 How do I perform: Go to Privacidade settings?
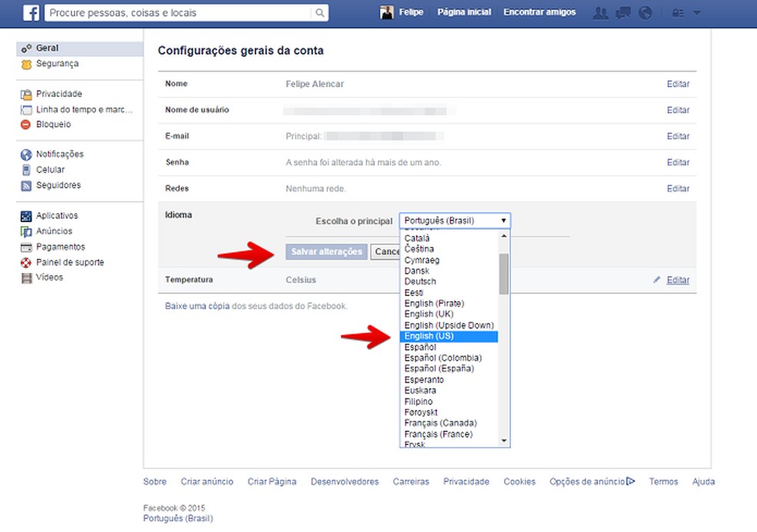(59, 94)
